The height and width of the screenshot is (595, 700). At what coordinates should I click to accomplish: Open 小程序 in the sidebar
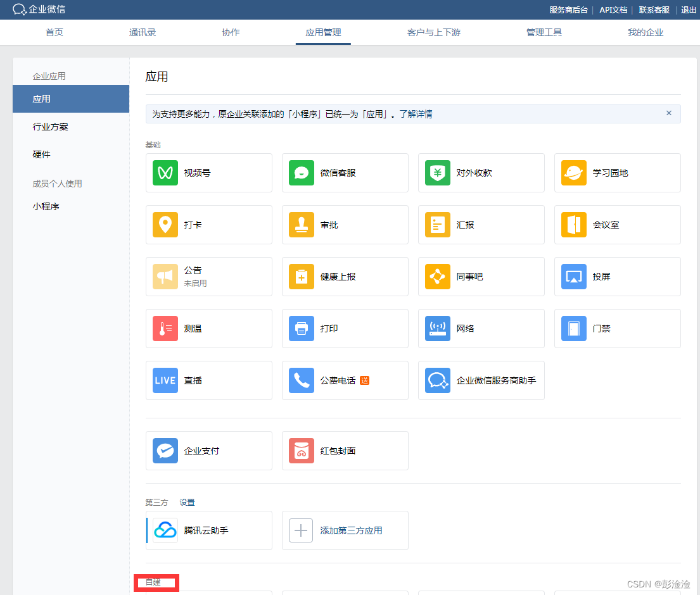(x=46, y=206)
